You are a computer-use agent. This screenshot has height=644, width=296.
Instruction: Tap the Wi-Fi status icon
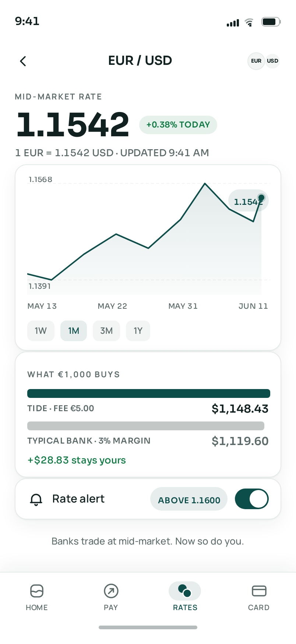coord(250,22)
